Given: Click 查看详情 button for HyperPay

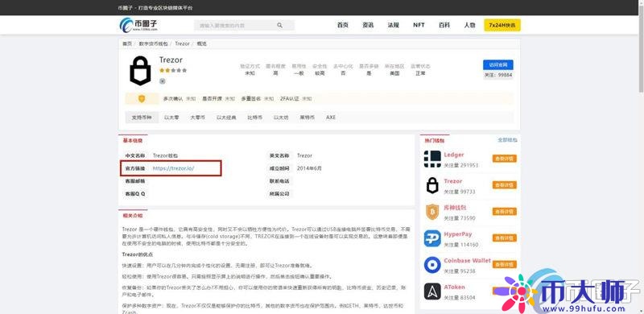Looking at the screenshot, I should (505, 238).
